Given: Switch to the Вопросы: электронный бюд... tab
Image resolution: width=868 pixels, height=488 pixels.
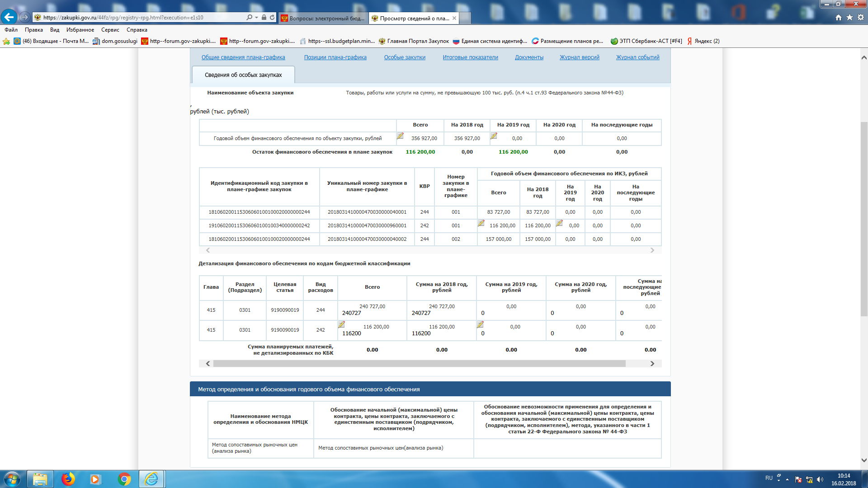Looking at the screenshot, I should click(x=323, y=18).
